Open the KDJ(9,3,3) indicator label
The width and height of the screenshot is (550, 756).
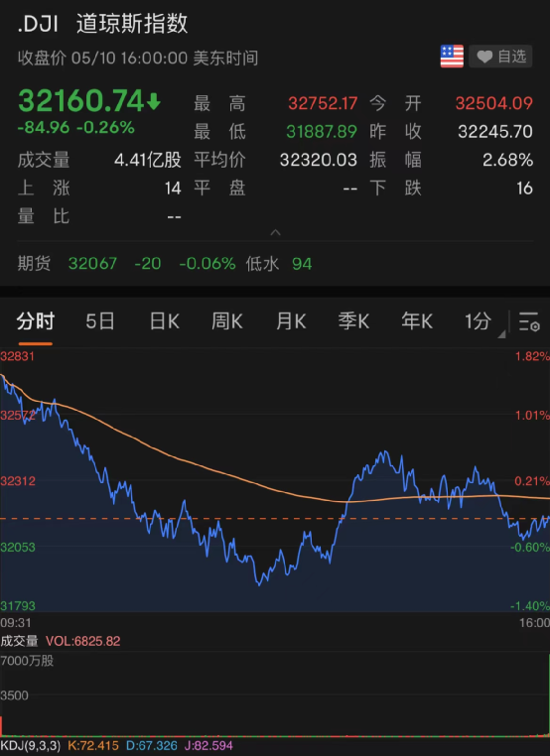pos(31,746)
